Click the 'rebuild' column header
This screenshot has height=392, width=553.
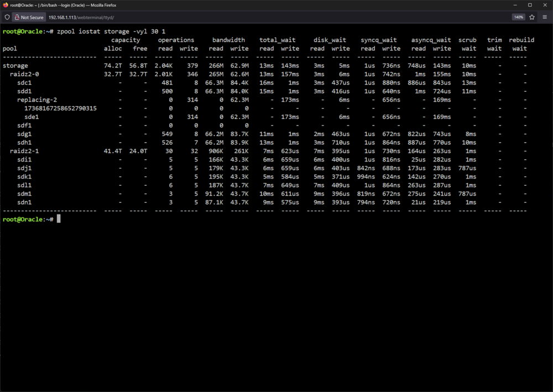coord(521,40)
